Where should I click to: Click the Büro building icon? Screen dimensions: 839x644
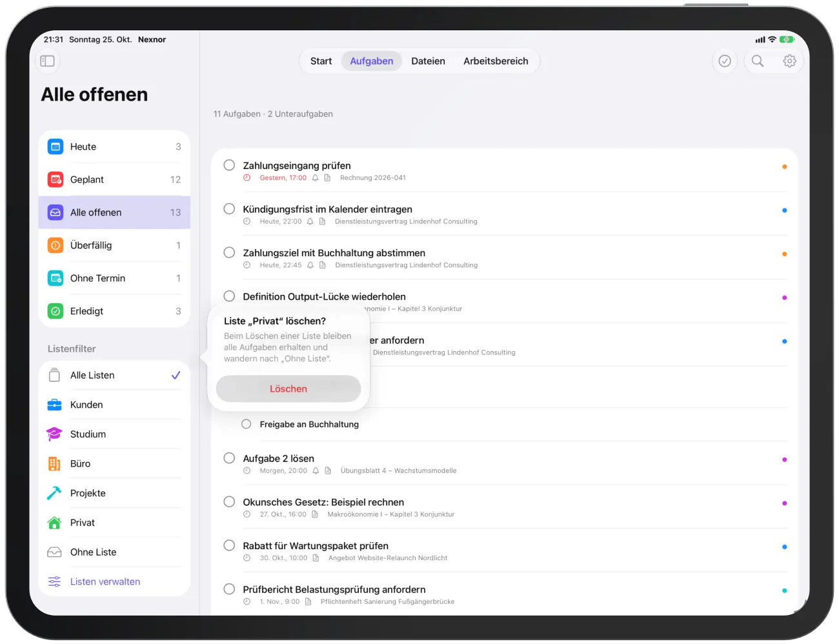click(55, 464)
